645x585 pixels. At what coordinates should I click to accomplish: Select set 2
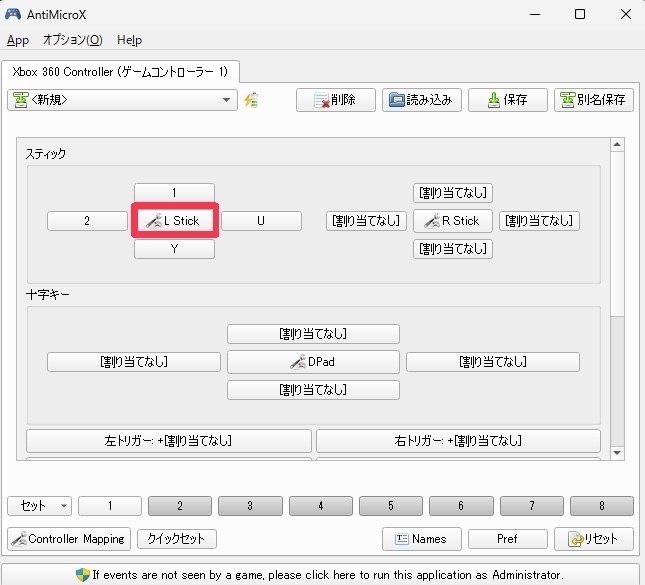180,506
